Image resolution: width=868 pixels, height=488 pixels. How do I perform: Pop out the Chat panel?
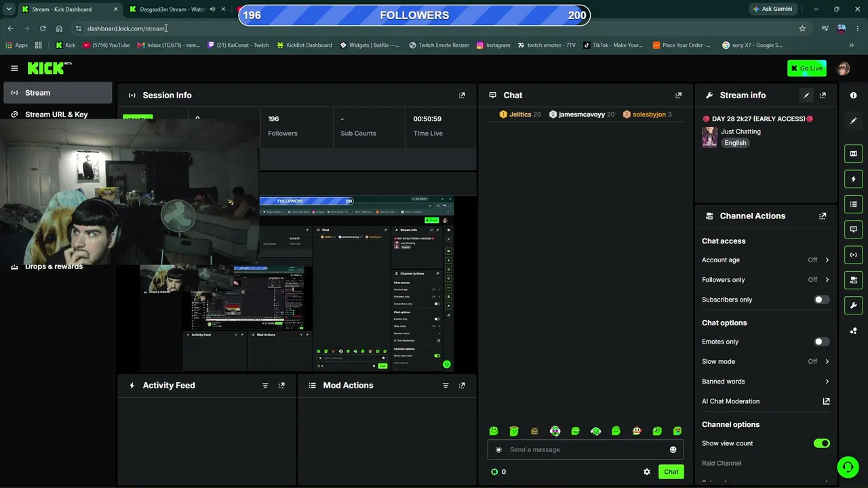click(678, 96)
